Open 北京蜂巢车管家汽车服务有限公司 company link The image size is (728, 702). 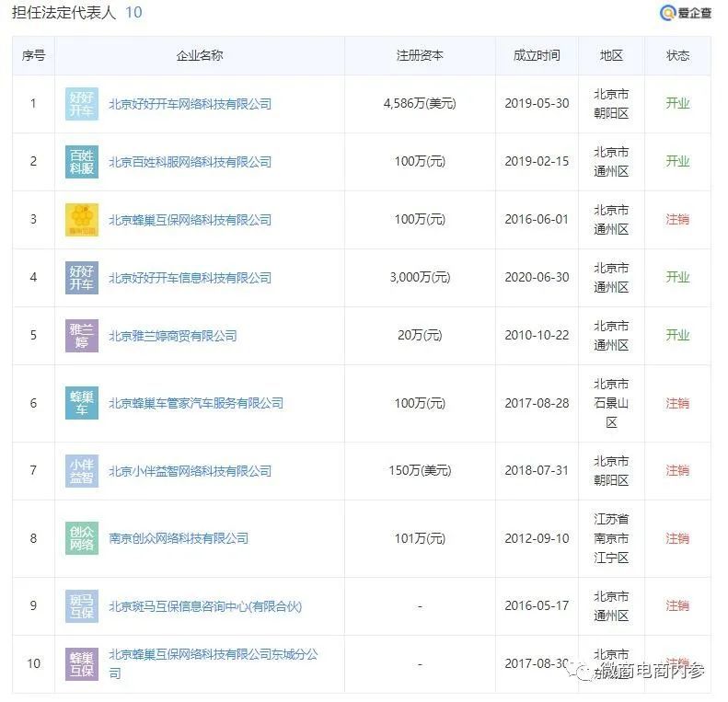pyautogui.click(x=196, y=403)
